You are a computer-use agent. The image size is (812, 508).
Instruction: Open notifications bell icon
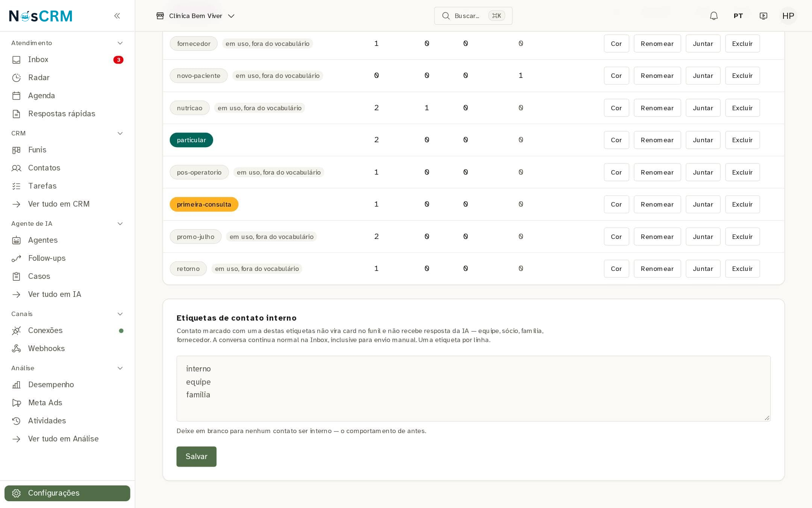click(x=714, y=16)
